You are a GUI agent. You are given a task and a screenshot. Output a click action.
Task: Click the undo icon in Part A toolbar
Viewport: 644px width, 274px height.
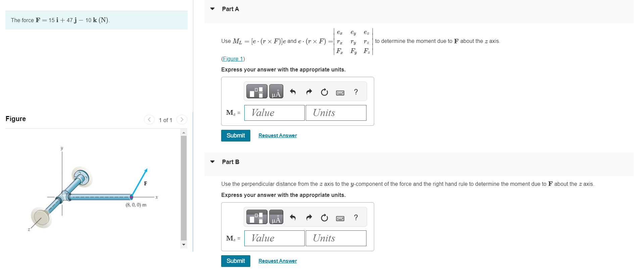pyautogui.click(x=292, y=91)
